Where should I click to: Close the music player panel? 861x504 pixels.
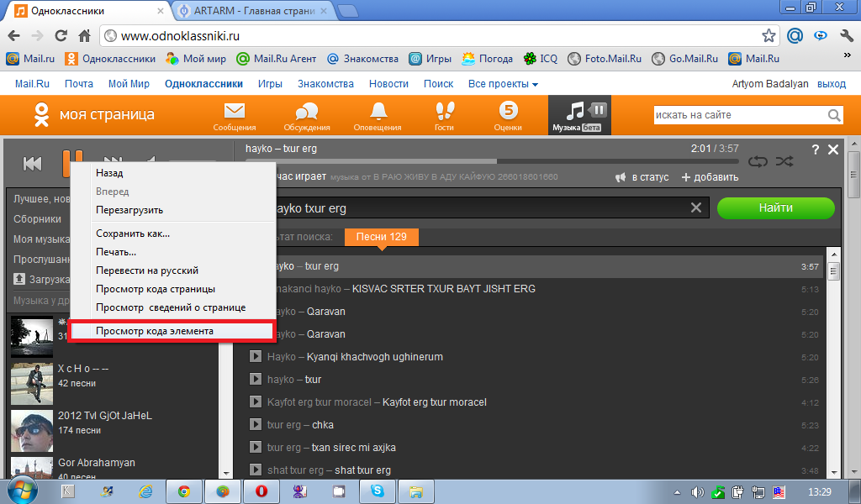[833, 150]
